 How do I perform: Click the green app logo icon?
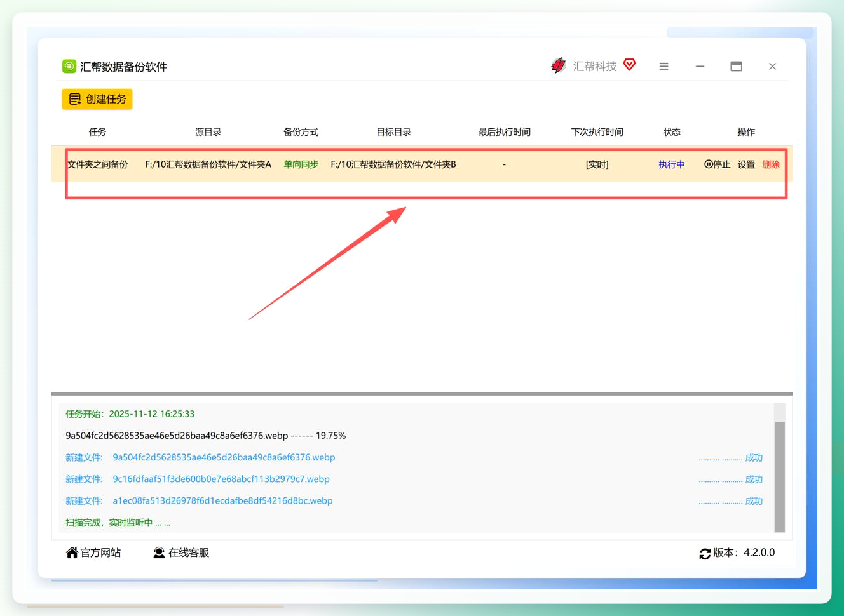[69, 66]
